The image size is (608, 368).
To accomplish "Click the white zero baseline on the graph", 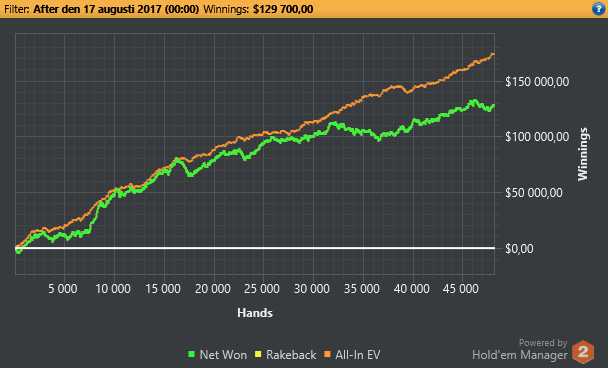I will tap(255, 248).
